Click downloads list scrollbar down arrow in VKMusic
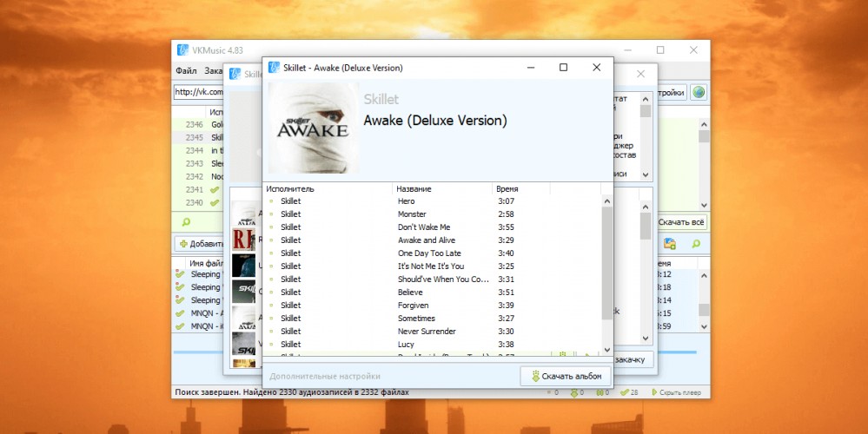The width and height of the screenshot is (868, 434). click(x=704, y=326)
